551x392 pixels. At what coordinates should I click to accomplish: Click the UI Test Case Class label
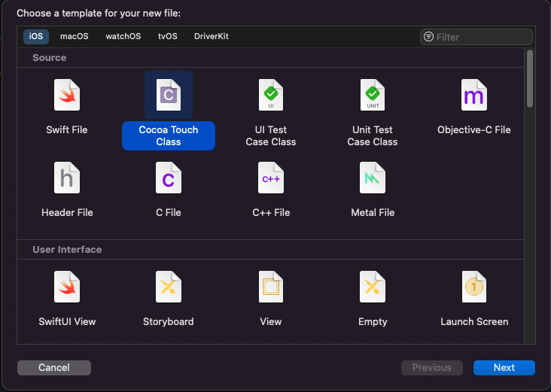270,136
